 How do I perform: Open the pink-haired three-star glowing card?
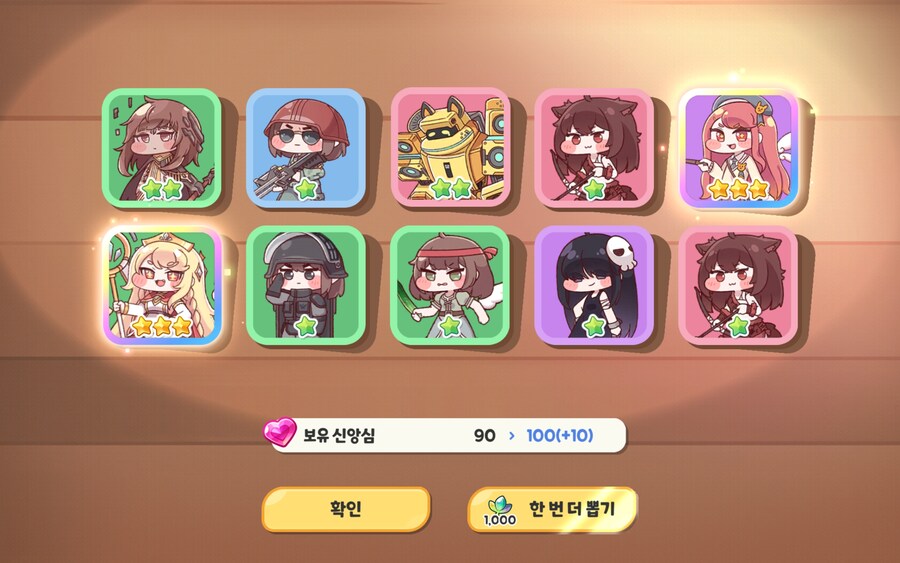click(x=739, y=148)
